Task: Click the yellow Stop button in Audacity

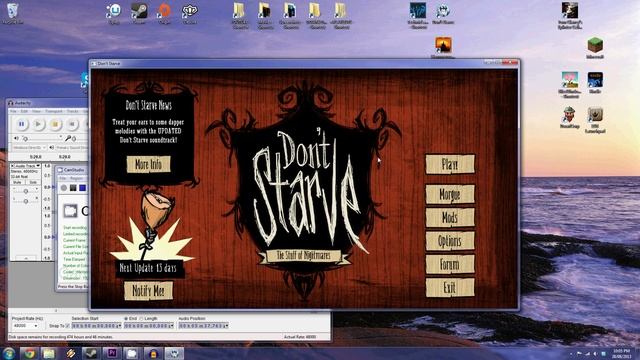Action: click(55, 124)
